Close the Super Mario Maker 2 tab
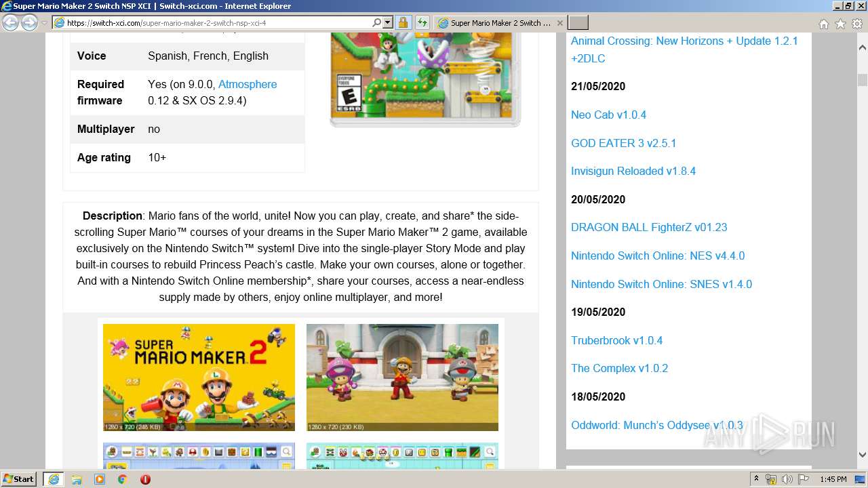Screen dimensions: 868x488 [x=559, y=23]
